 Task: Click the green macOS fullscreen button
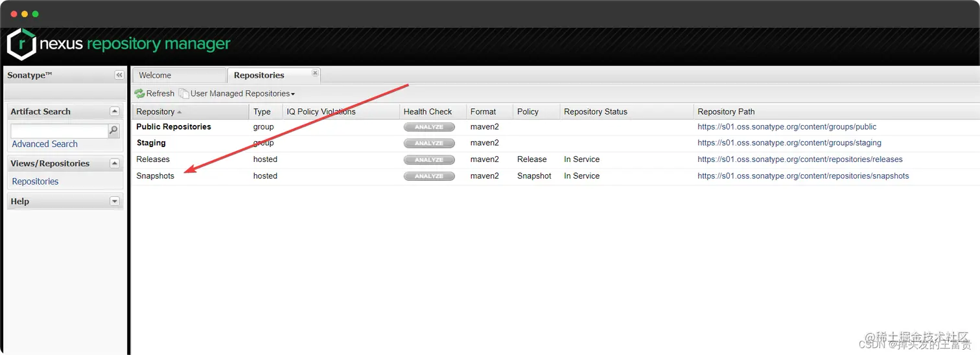(35, 14)
